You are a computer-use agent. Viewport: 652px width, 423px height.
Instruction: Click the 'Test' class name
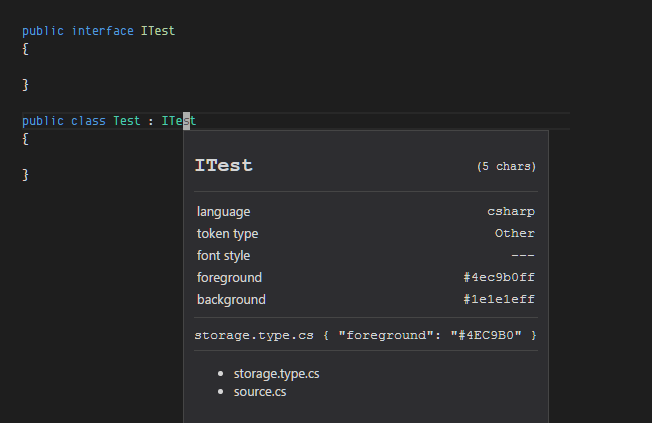pyautogui.click(x=127, y=121)
